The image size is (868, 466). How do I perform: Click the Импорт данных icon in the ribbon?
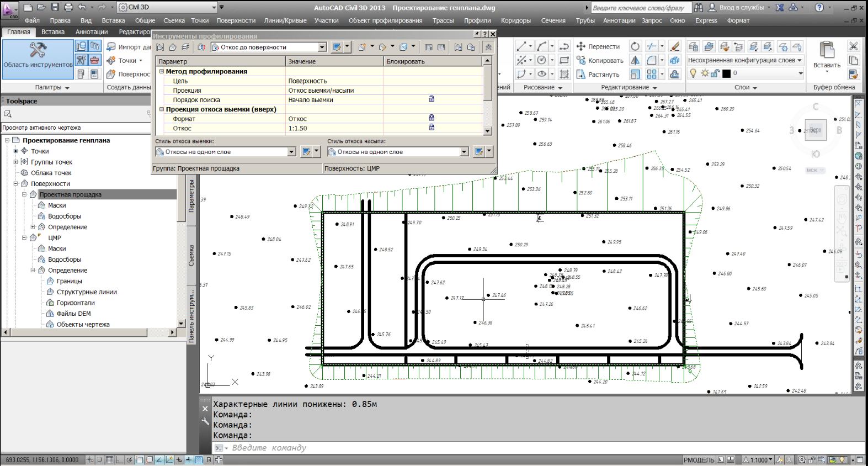[111, 47]
